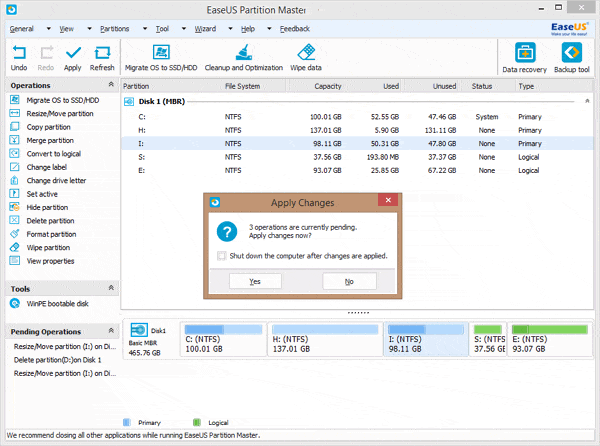
Task: Click Yes in Apply Changes dialog
Action: click(255, 281)
